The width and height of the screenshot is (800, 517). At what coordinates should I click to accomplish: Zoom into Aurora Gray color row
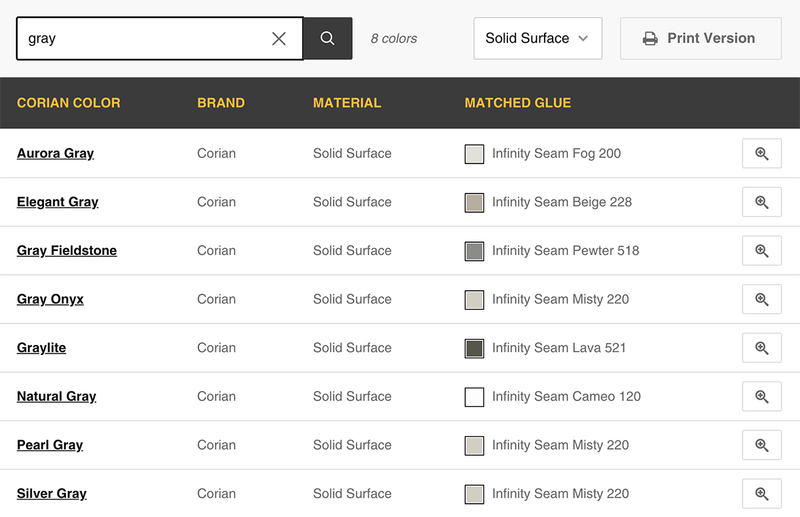click(761, 153)
